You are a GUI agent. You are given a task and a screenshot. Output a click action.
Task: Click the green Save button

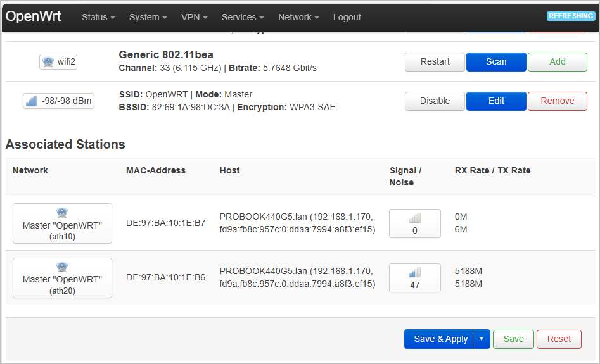click(x=513, y=339)
